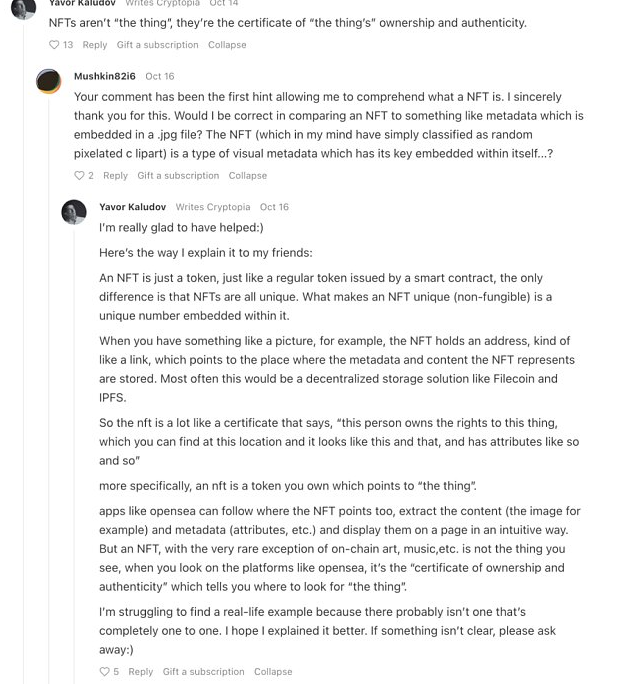Like Mushkin82i6's comment with 2 likes
Viewport: 624px width, 684px height.
[x=80, y=176]
